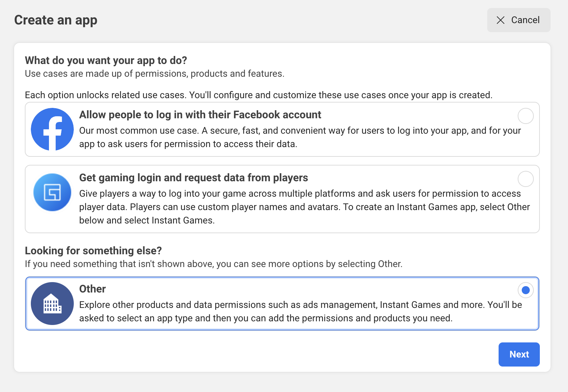Click the 'If you need something' hint text

tap(213, 264)
